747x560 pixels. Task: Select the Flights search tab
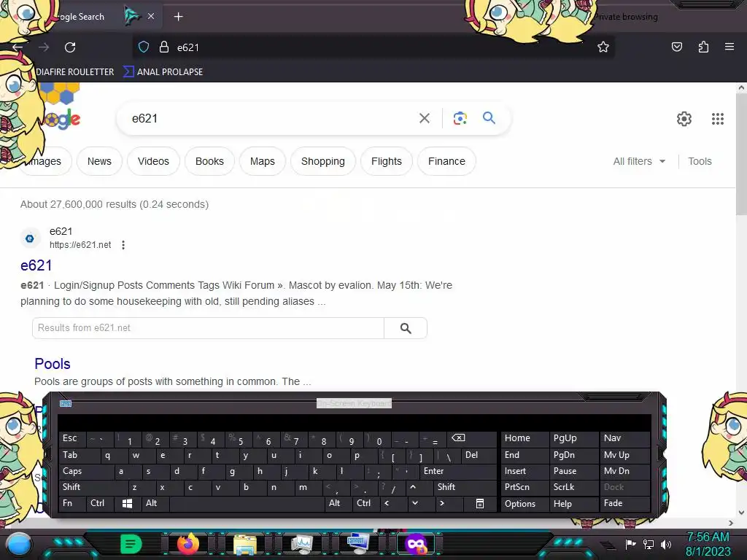pos(387,161)
